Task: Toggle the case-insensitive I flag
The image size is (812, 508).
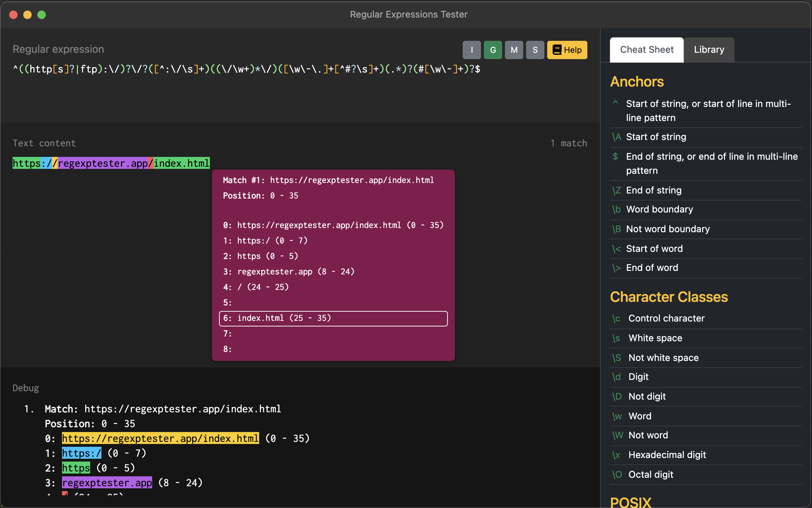Action: click(x=471, y=50)
